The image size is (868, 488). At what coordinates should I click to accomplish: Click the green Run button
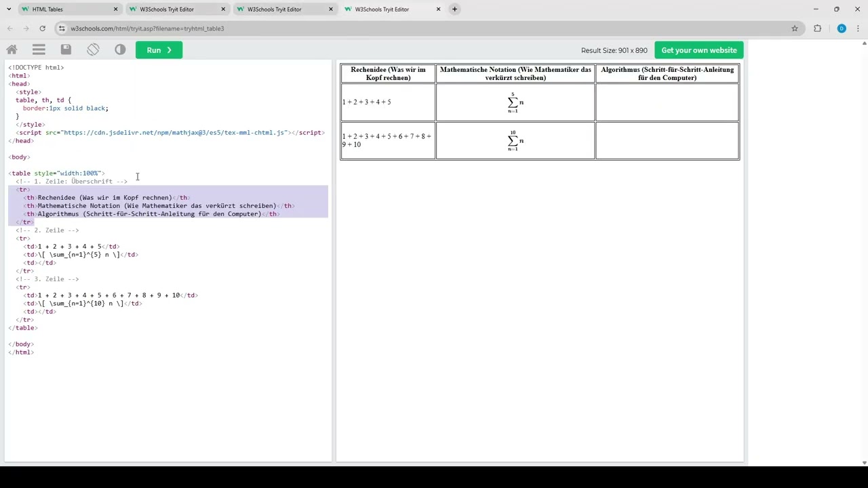[159, 50]
